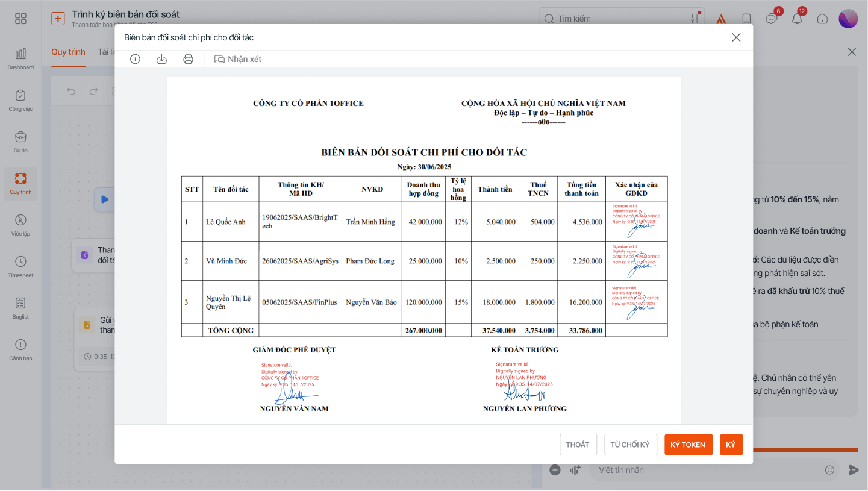Click the add attachment plus icon in chat

coord(555,470)
